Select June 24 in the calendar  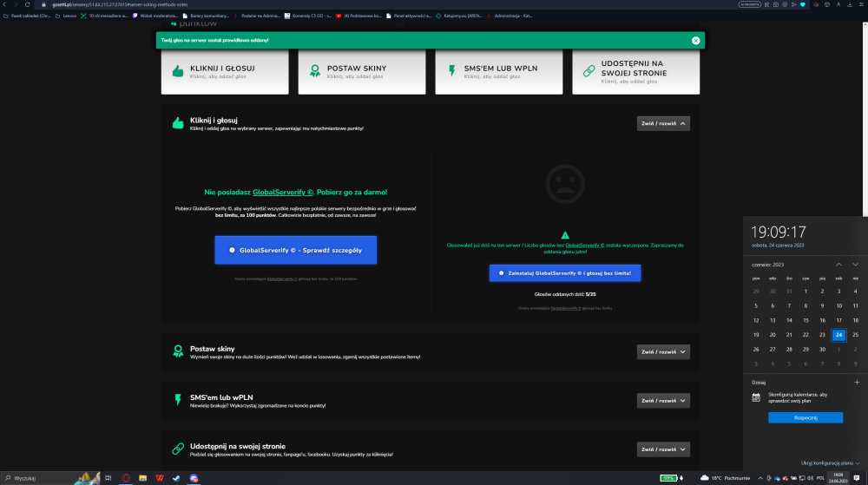tap(839, 335)
